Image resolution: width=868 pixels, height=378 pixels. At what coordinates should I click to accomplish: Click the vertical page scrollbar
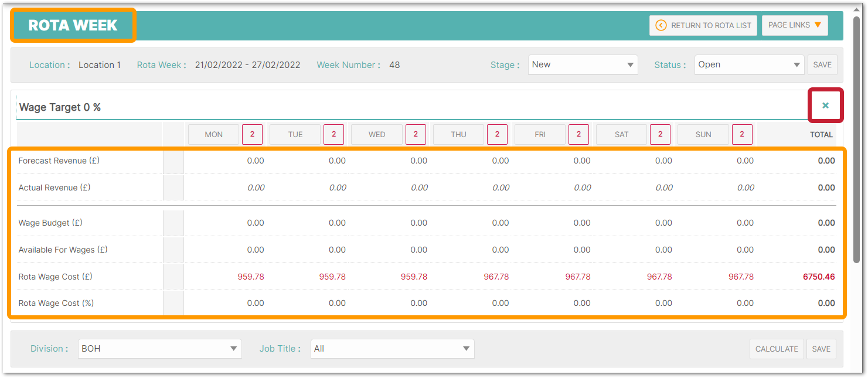click(856, 141)
